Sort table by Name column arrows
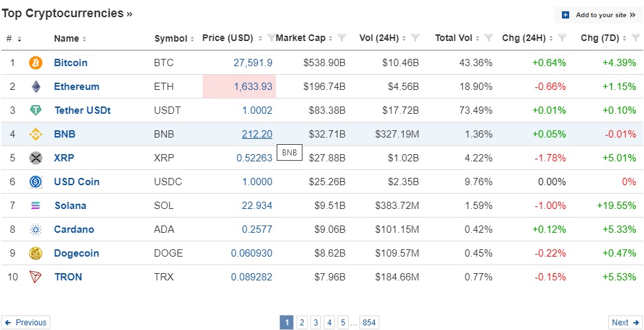The width and height of the screenshot is (644, 330). pyautogui.click(x=84, y=38)
